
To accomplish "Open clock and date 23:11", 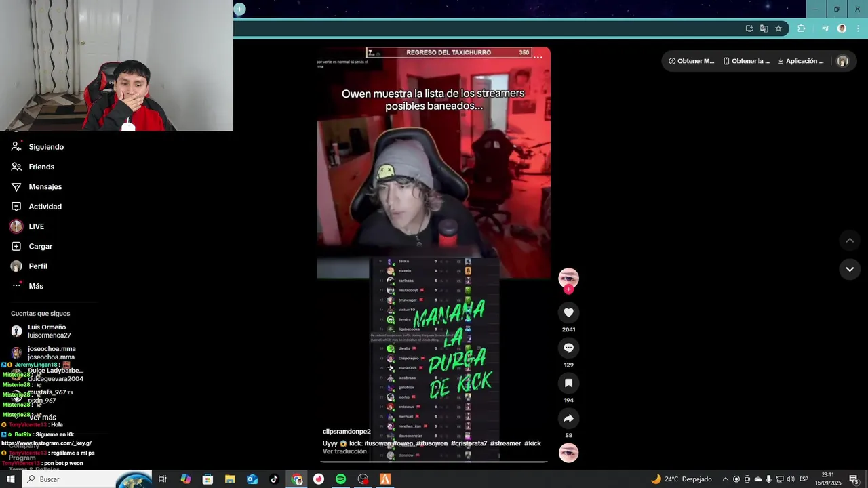I will [x=827, y=479].
